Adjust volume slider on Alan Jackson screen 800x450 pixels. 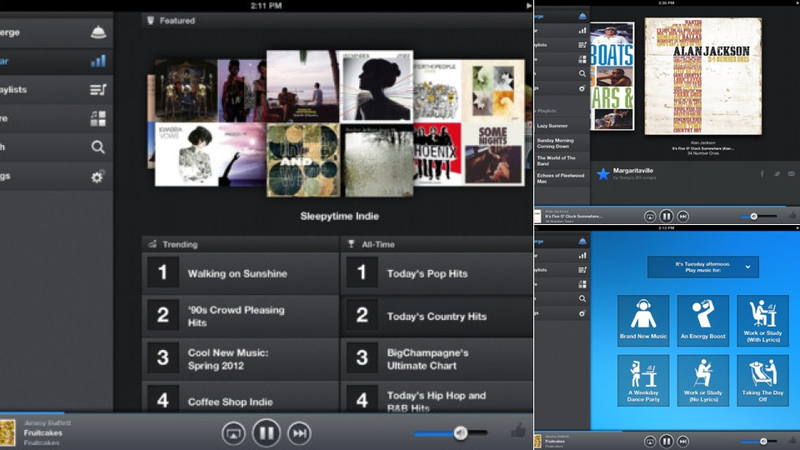(x=759, y=216)
